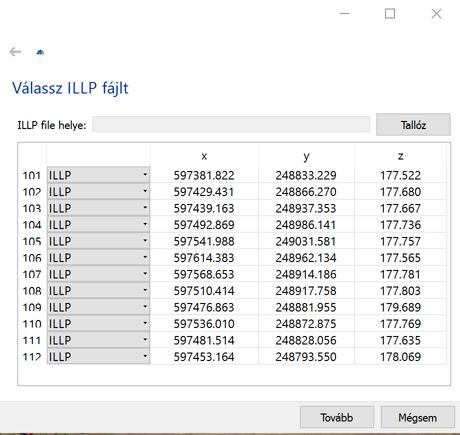Select the x column header
Screen dimensions: 460x435
coord(204,156)
